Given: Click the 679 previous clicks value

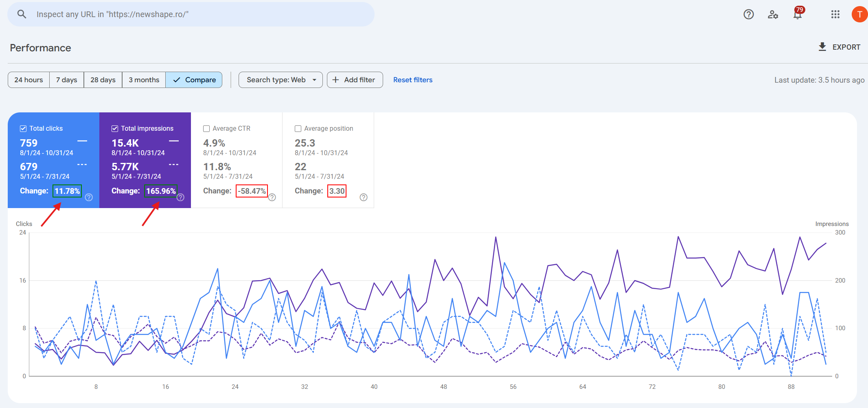Looking at the screenshot, I should click(x=28, y=167).
